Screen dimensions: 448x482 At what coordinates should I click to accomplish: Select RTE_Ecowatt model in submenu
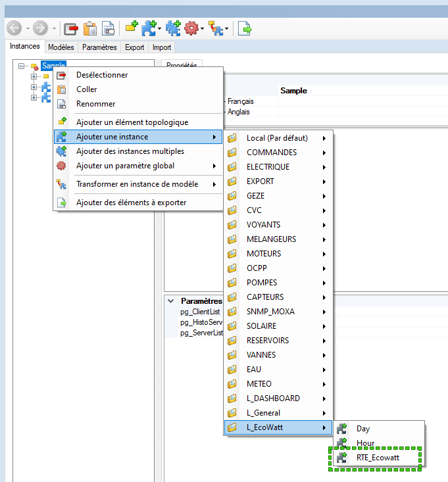click(379, 458)
